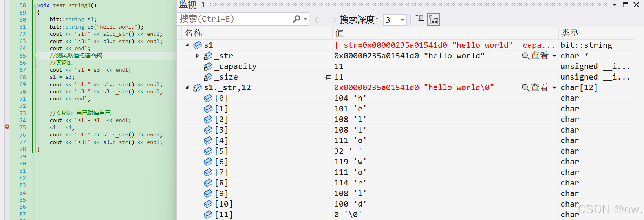Screen dimensions: 644x220
Task: Click the char[12] type cell
Action: pyautogui.click(x=579, y=87)
